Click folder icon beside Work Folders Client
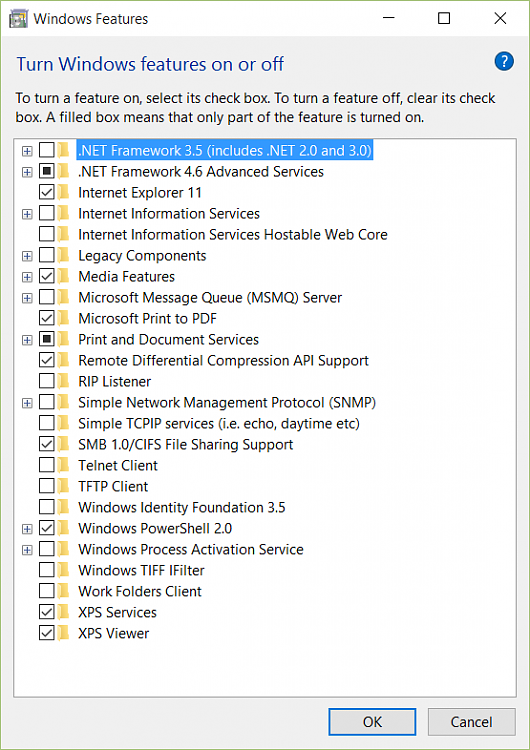Viewport: 530px width, 750px height. tap(63, 591)
